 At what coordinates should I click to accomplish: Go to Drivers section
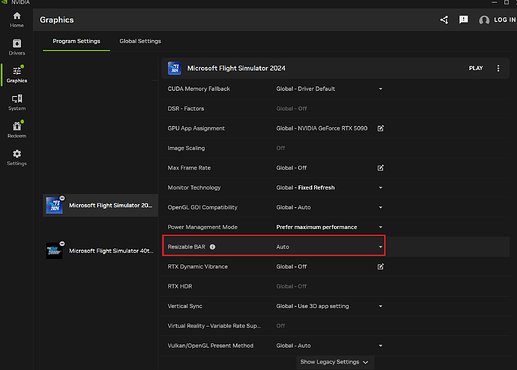point(17,47)
